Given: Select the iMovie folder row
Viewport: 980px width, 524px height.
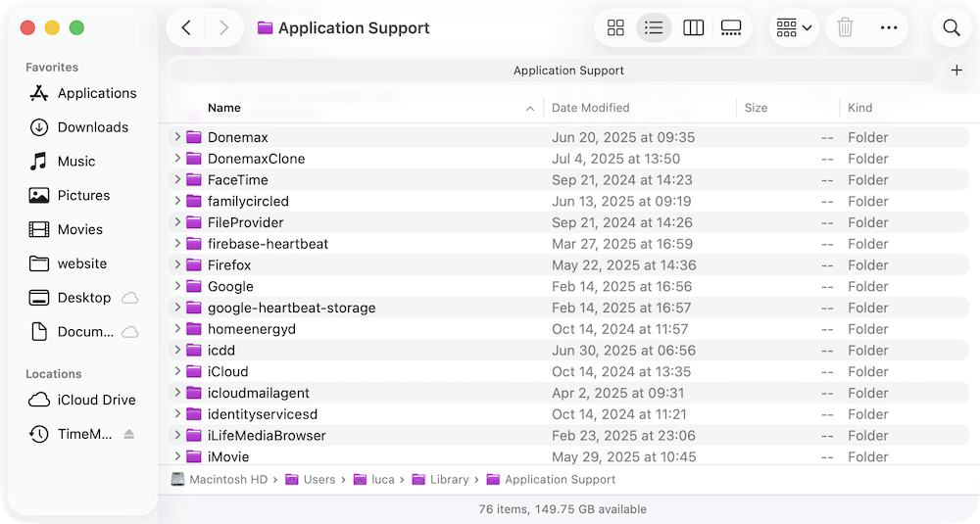Looking at the screenshot, I should tap(568, 455).
